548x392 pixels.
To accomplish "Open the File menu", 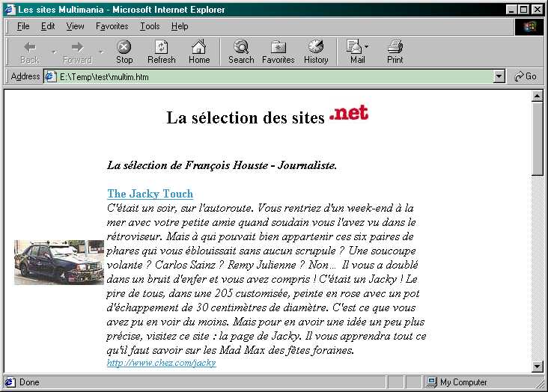I will click(23, 26).
